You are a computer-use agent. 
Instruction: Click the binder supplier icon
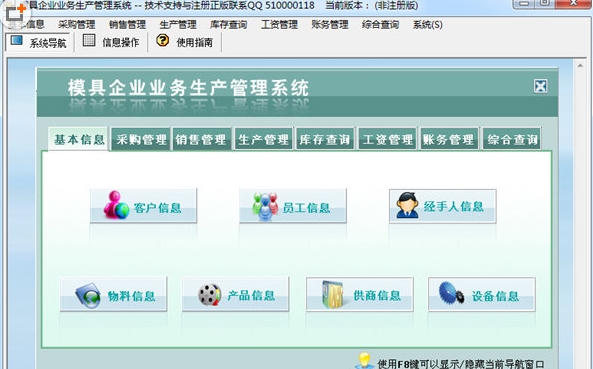pyautogui.click(x=332, y=295)
